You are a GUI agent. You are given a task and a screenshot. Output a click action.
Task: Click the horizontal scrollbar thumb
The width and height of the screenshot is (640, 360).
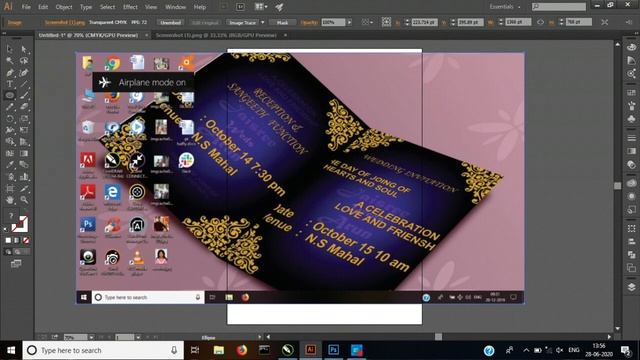(438, 337)
